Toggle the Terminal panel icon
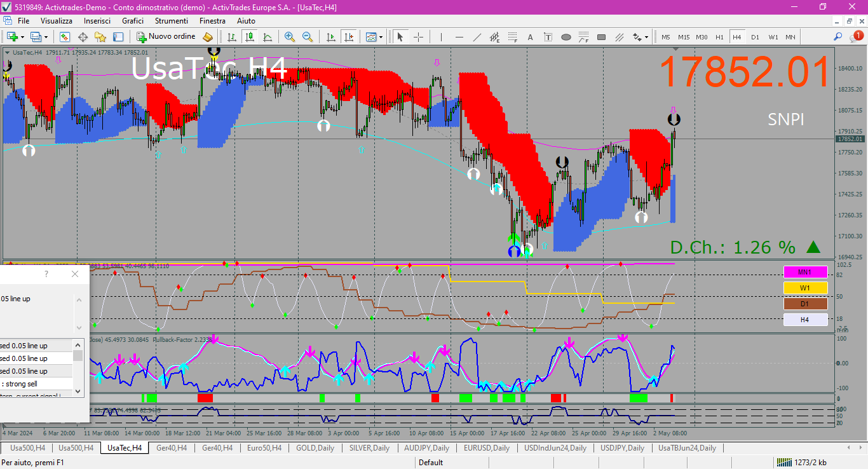Viewport: 868px width, 469px height. click(118, 37)
